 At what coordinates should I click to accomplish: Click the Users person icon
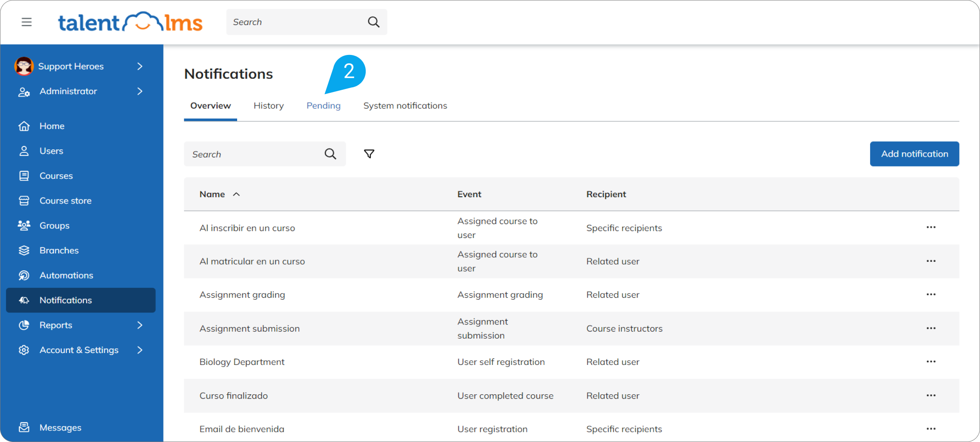[x=24, y=151]
